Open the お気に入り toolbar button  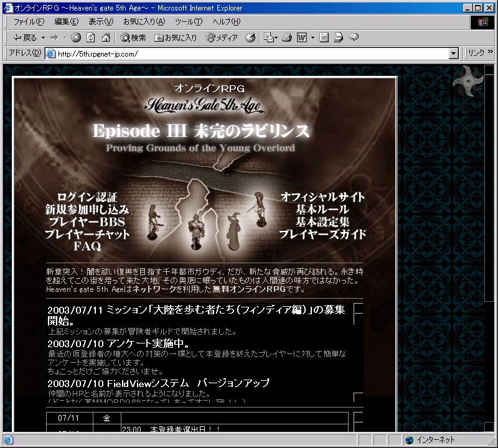coord(176,37)
